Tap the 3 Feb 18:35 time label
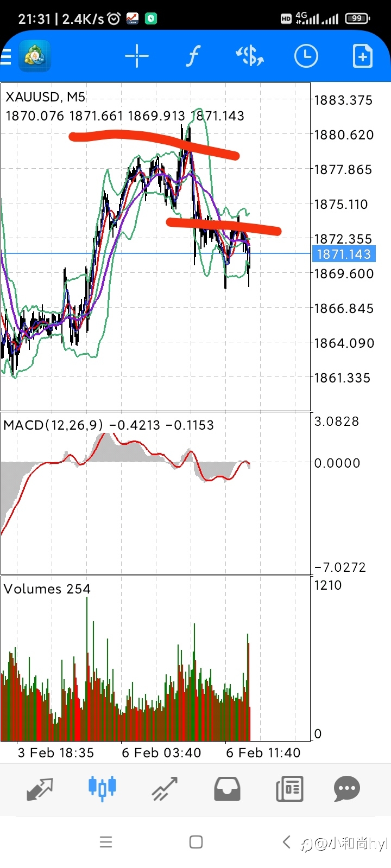Image resolution: width=391 pixels, height=868 pixels. tap(56, 753)
